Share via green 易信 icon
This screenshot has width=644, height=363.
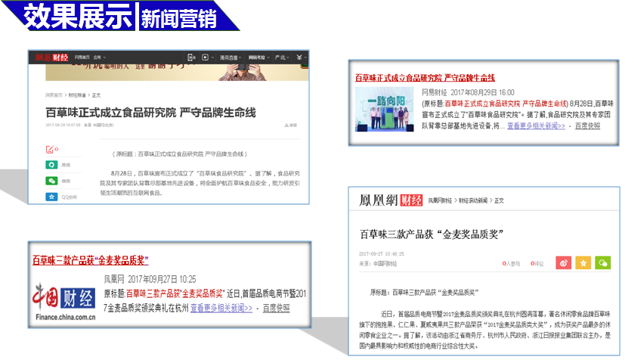51,165
